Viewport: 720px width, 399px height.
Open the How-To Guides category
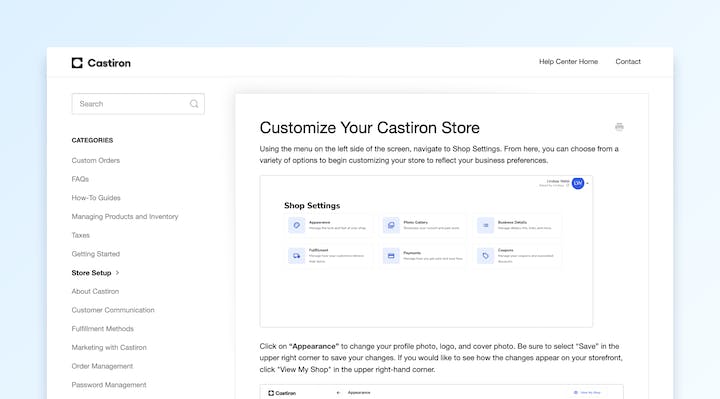pos(96,198)
